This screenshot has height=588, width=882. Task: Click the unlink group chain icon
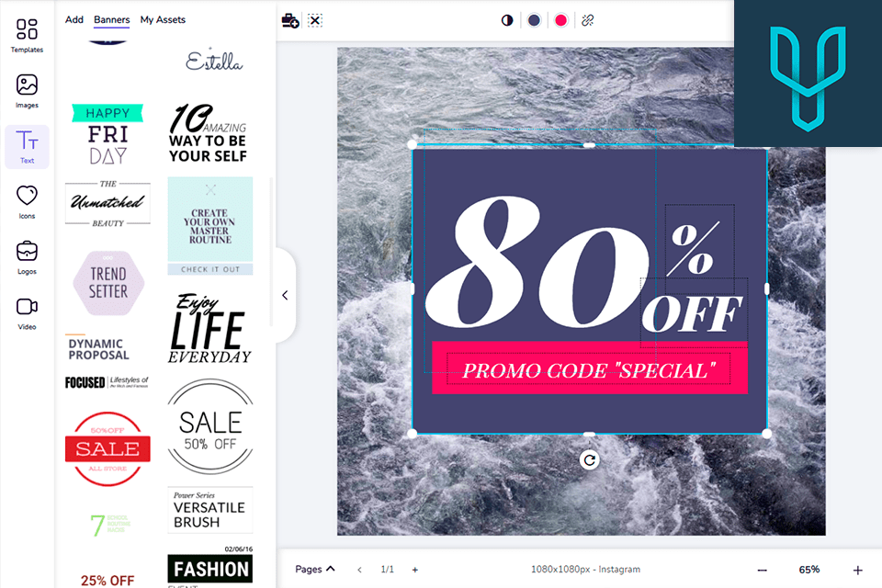588,21
